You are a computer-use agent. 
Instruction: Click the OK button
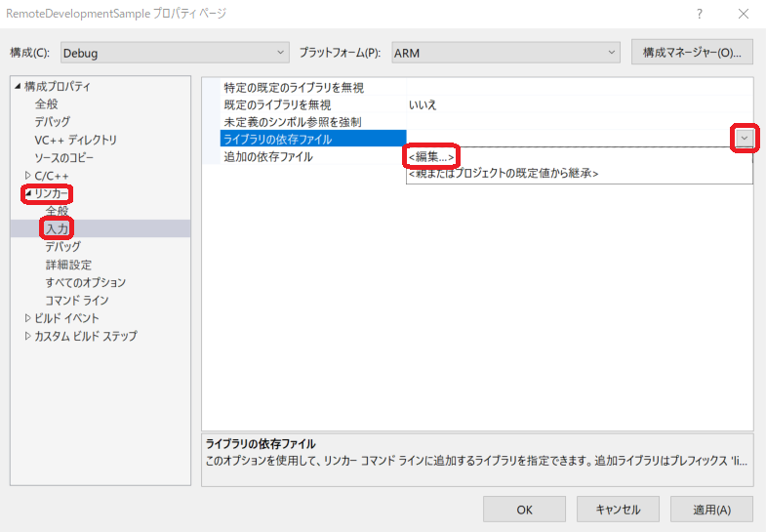tap(524, 510)
